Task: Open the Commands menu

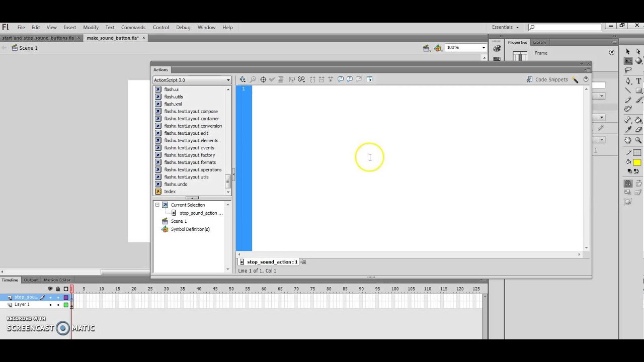Action: point(133,28)
